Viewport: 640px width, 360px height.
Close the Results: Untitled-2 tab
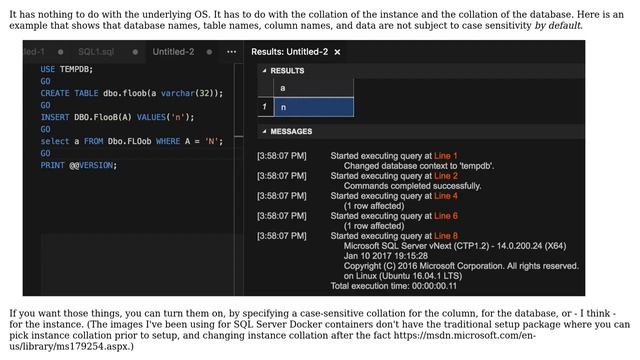coord(337,52)
